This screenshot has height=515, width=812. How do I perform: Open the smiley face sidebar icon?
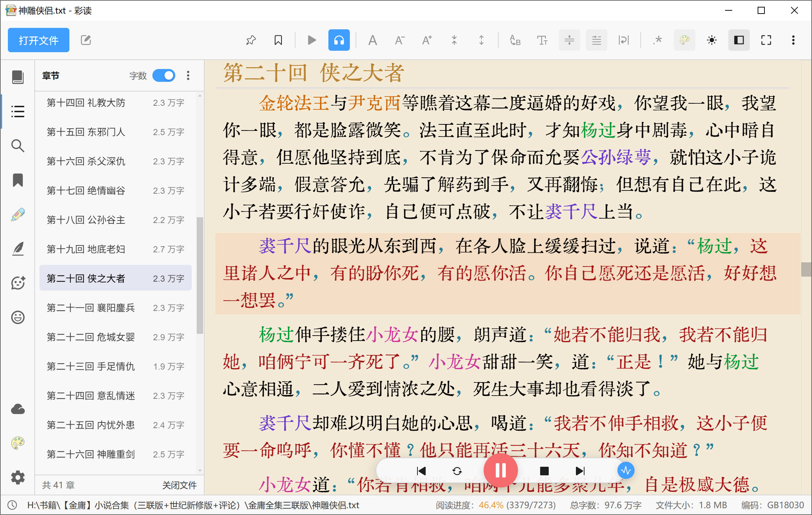18,317
